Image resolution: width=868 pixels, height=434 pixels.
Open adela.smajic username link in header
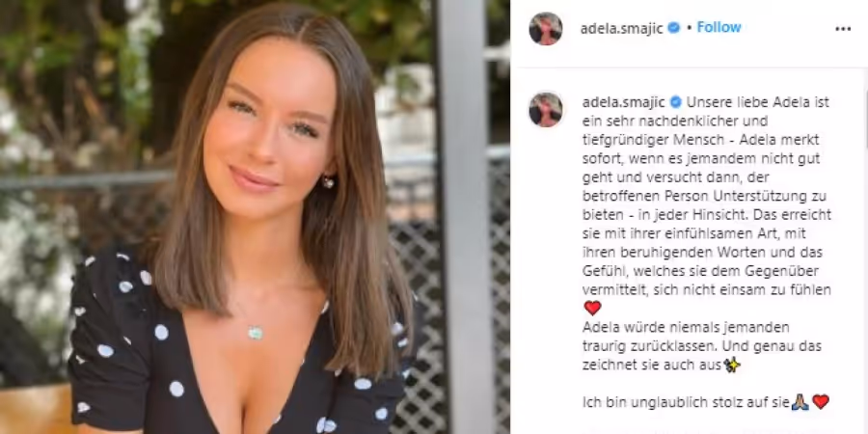tap(621, 28)
